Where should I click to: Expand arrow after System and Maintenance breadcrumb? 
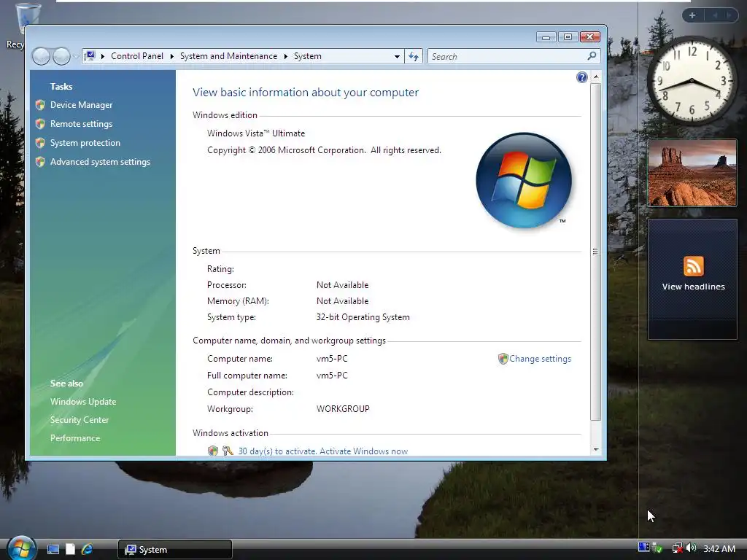click(x=286, y=56)
